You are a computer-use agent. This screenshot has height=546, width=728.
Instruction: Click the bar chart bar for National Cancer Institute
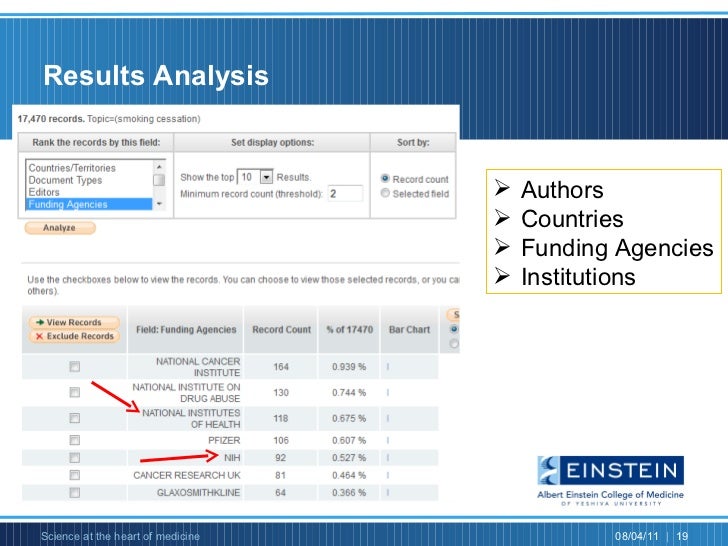point(388,367)
